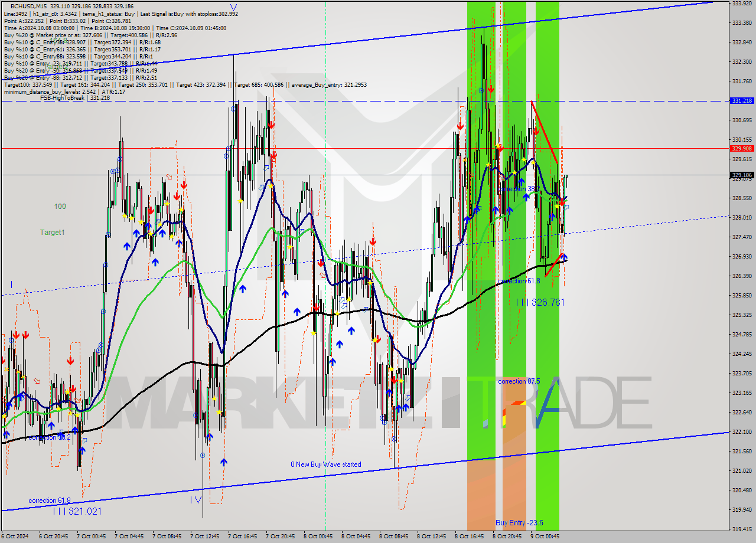
Task: Click the 'Line:3492' indicator info line
Action: (x=121, y=14)
